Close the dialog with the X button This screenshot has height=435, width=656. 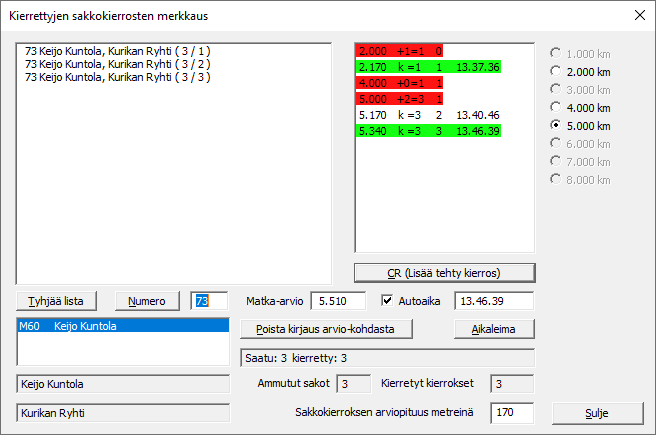(640, 16)
